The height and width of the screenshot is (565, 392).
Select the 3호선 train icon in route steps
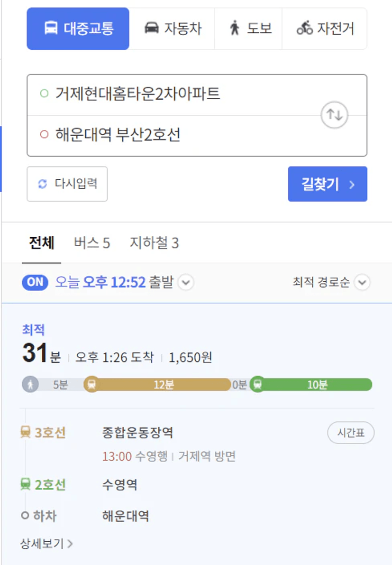(25, 432)
